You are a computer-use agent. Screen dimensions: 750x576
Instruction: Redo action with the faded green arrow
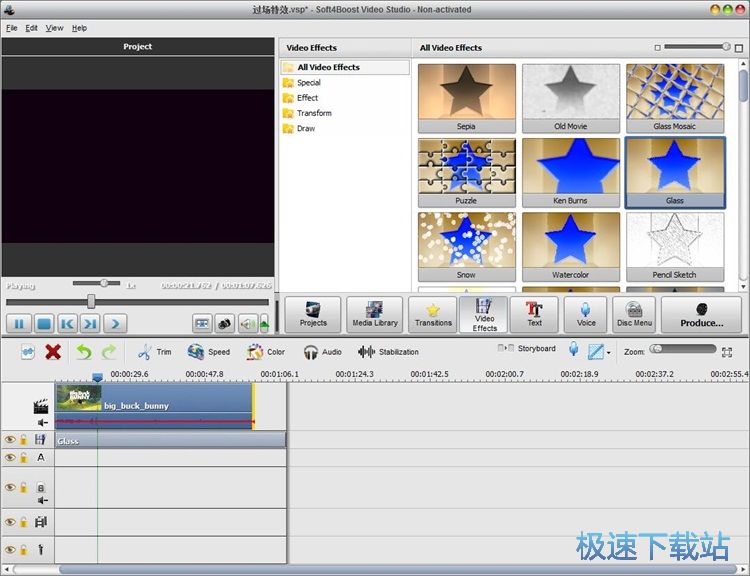pos(109,352)
